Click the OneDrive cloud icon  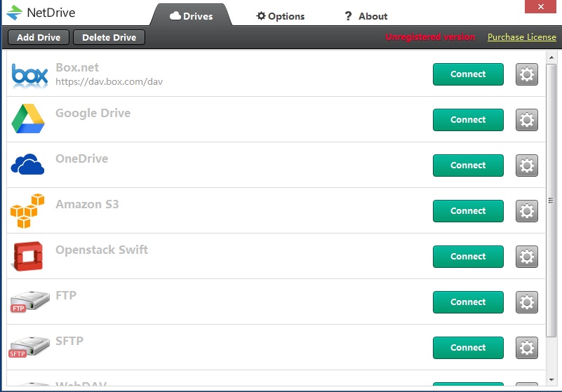pyautogui.click(x=27, y=164)
